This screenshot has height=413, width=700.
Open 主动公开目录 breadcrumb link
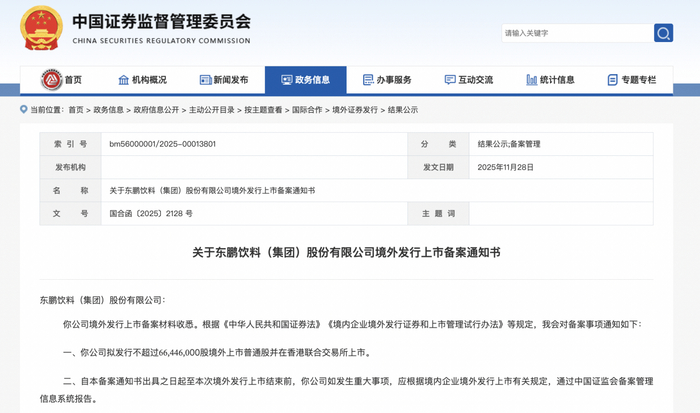212,110
